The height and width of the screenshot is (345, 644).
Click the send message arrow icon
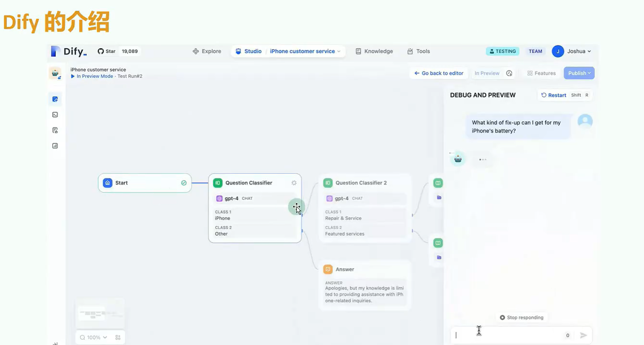click(583, 335)
